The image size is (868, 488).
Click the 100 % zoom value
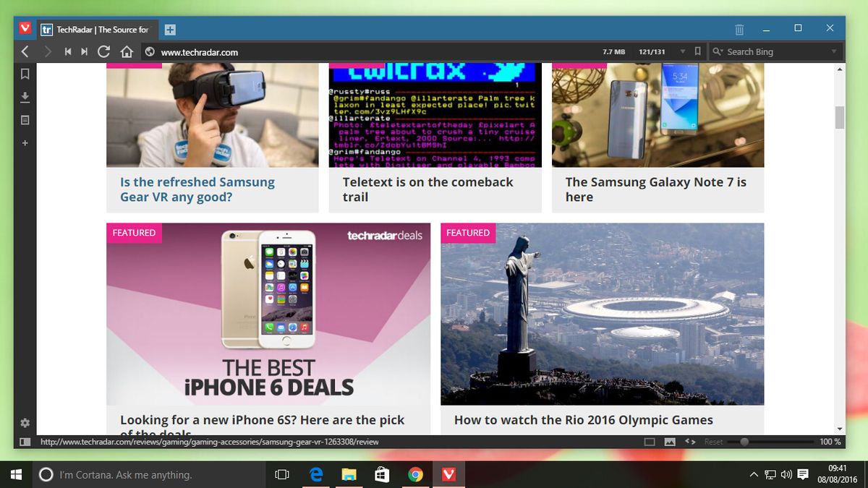point(830,442)
